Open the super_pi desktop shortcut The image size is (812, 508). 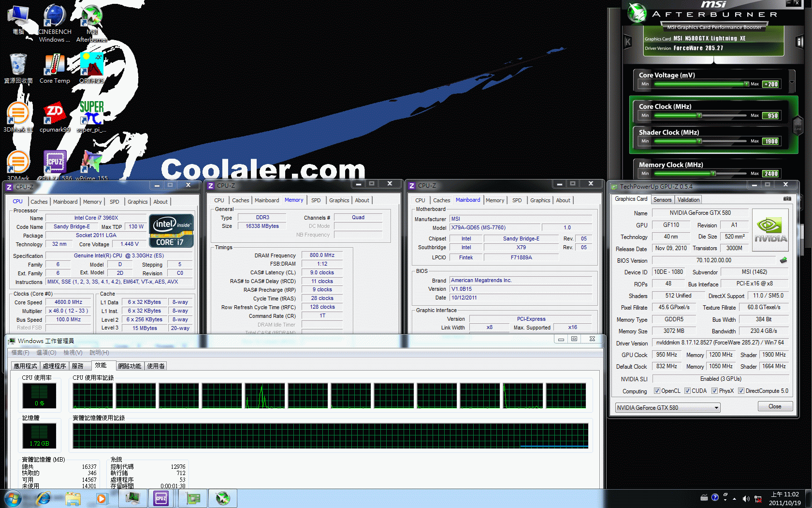click(x=91, y=117)
